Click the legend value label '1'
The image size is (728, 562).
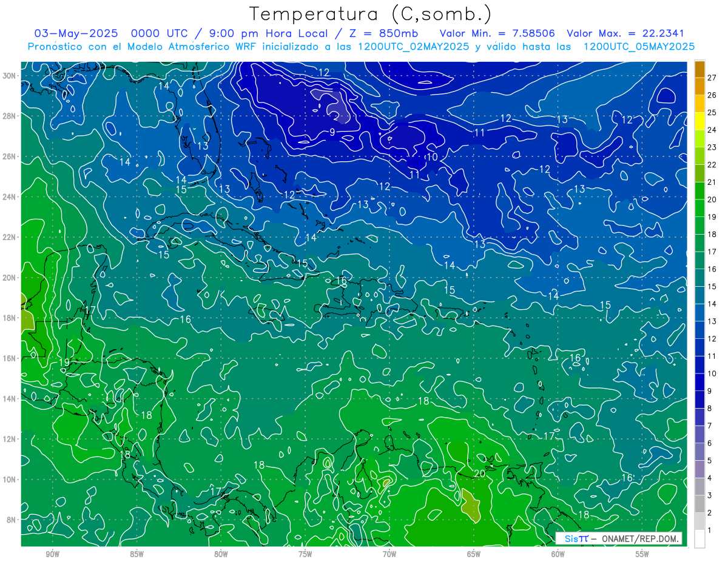[710, 530]
